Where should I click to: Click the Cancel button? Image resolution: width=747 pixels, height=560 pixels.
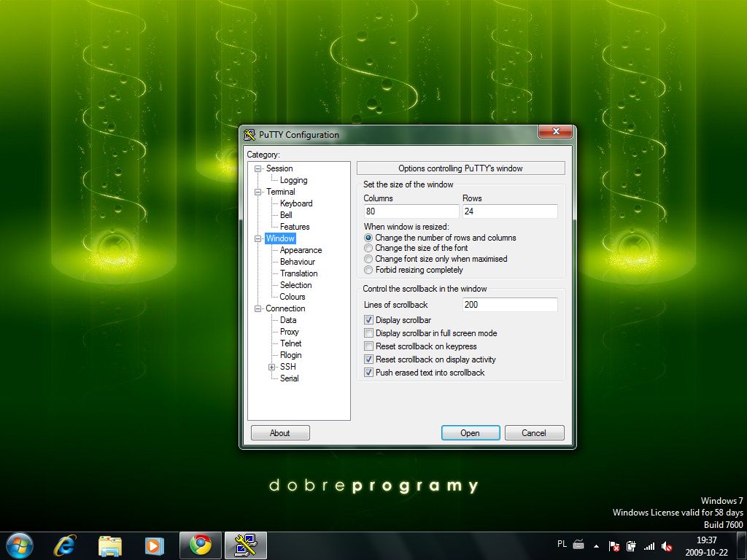[534, 433]
